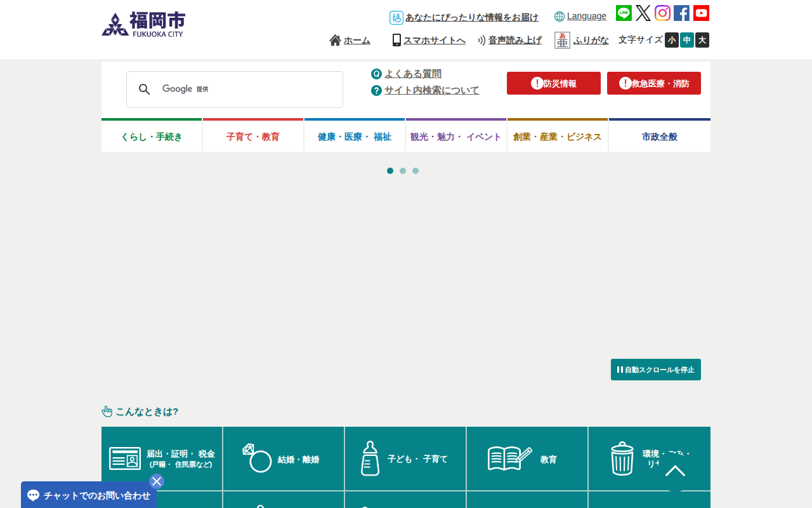Expand the 子育て・教育 category menu

[x=253, y=137]
